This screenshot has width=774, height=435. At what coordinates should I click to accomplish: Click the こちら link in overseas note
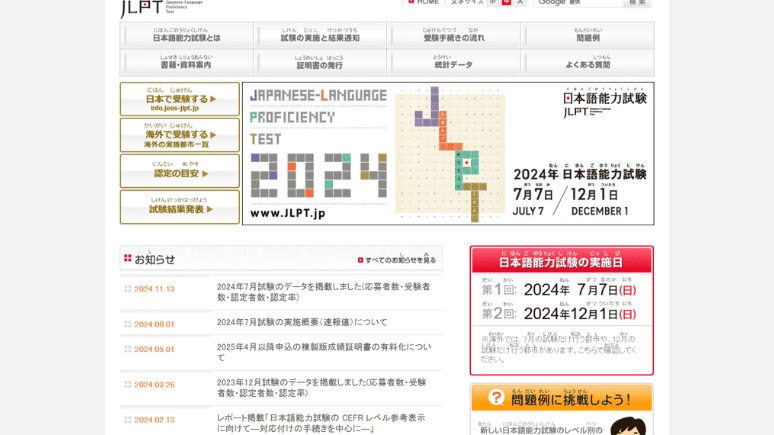(x=587, y=350)
